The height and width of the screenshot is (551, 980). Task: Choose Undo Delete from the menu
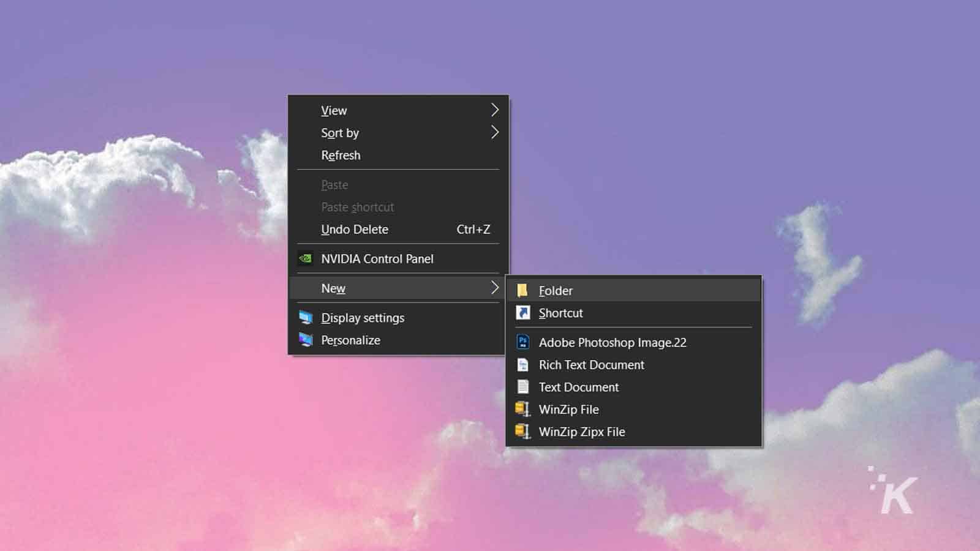coord(355,229)
